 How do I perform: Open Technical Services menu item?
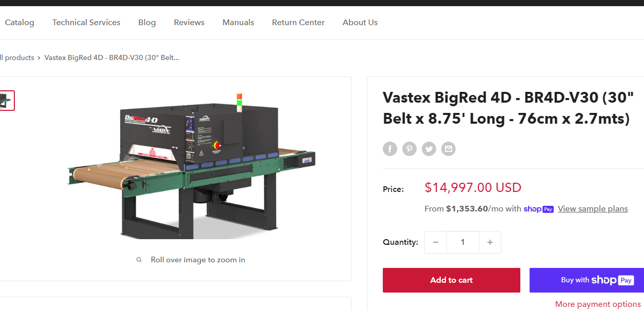tap(86, 23)
